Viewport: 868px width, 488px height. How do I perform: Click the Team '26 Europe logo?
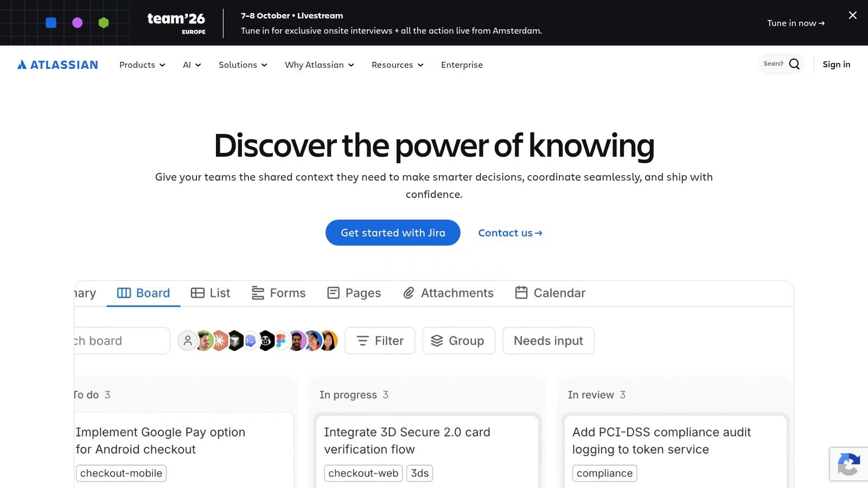pyautogui.click(x=176, y=23)
